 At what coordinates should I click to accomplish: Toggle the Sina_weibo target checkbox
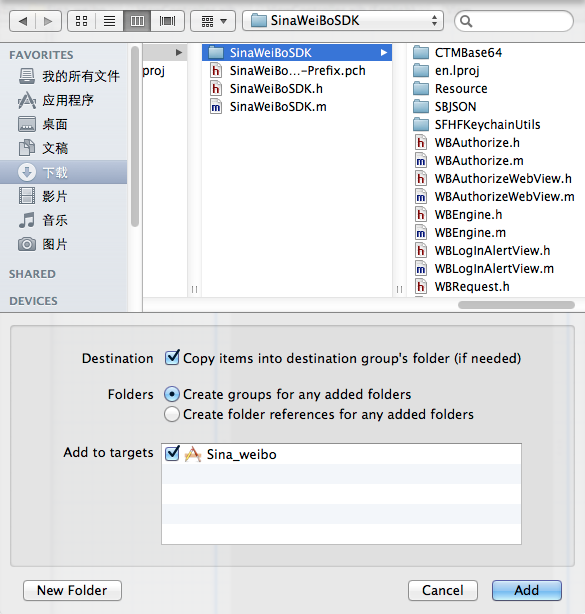click(172, 453)
